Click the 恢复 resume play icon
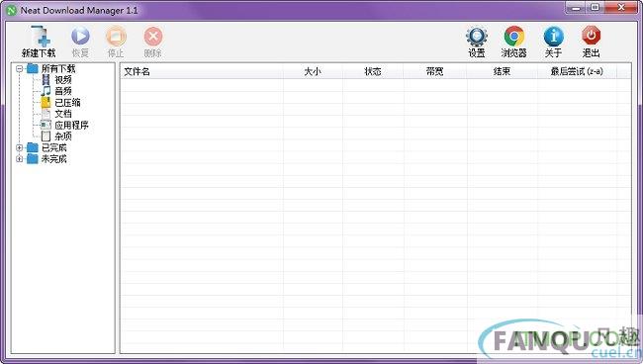643x364 pixels. pyautogui.click(x=80, y=36)
